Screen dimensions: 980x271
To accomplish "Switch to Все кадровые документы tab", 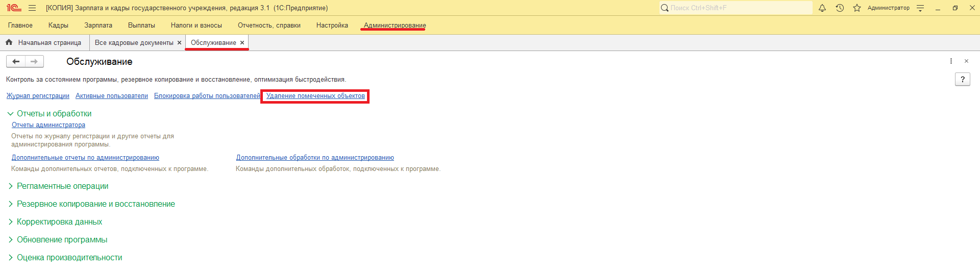I will pyautogui.click(x=134, y=43).
